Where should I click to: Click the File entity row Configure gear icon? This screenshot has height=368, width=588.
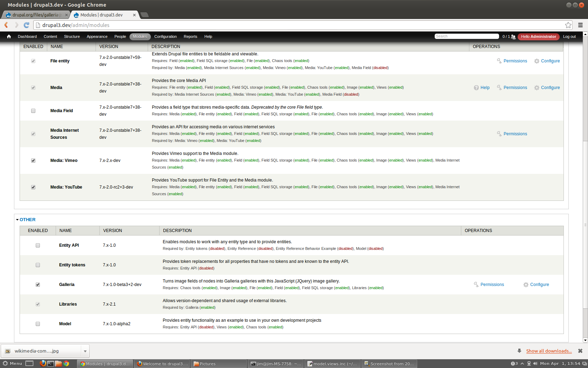(x=537, y=61)
